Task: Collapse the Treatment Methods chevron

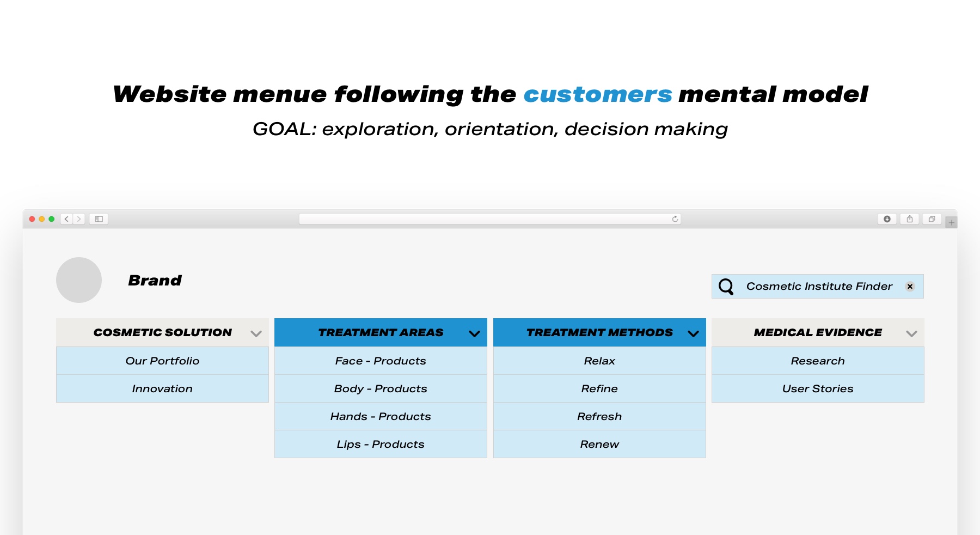Action: (x=693, y=333)
